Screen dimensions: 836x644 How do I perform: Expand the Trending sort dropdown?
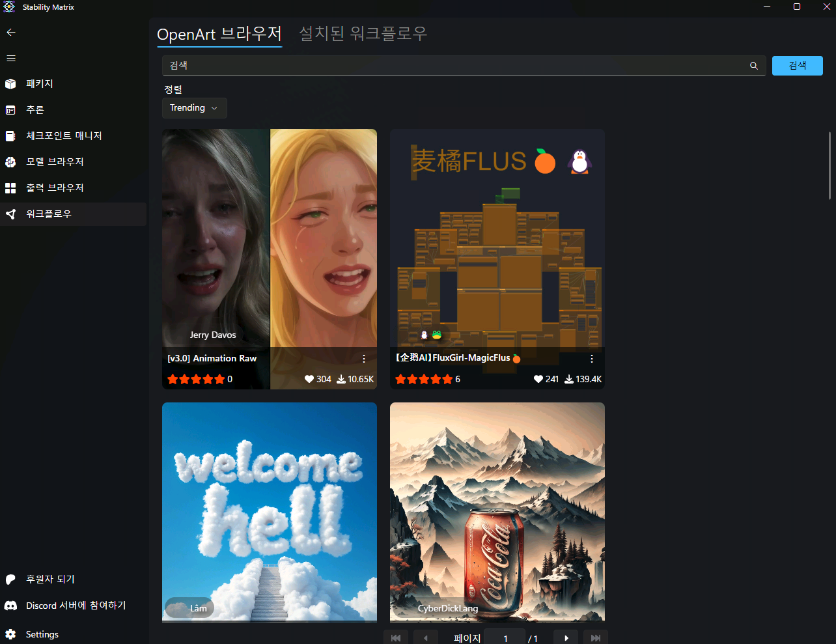(x=194, y=108)
